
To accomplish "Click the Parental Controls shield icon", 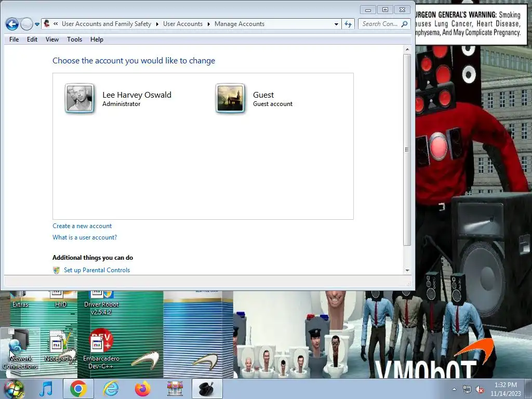I will pyautogui.click(x=56, y=270).
